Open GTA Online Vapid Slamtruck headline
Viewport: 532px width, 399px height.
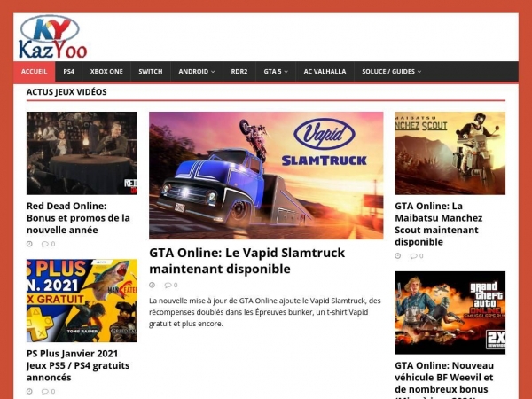coord(247,261)
